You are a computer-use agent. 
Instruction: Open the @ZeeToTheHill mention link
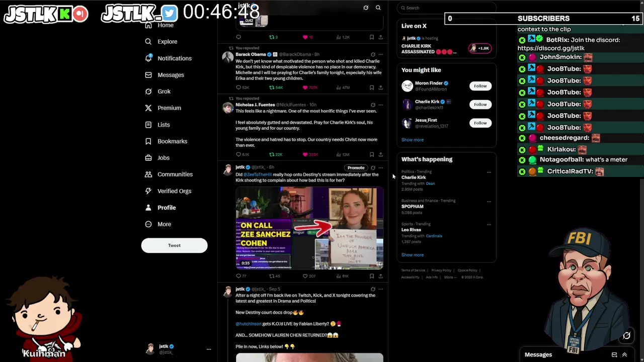258,174
